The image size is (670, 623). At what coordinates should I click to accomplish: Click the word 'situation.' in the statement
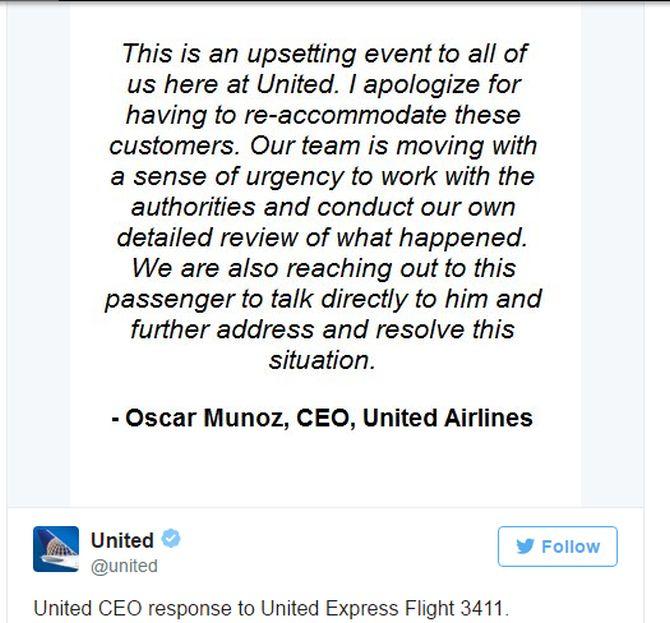[x=322, y=360]
